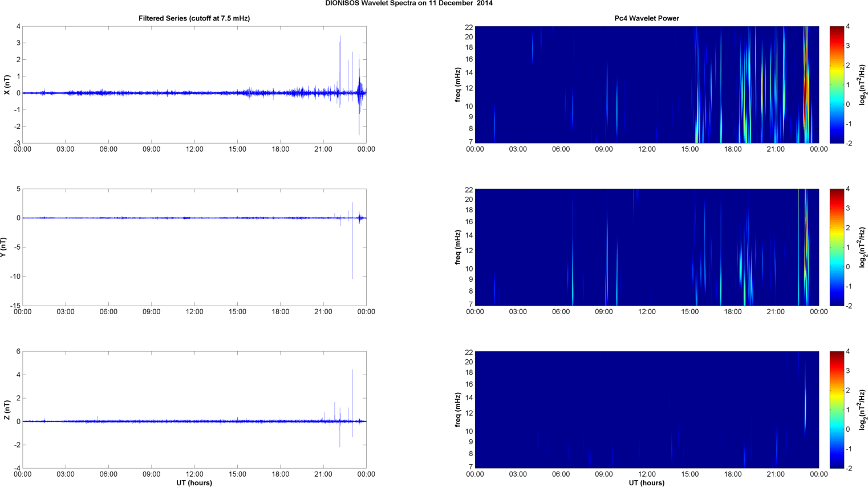Select the 'Filtered Series (cutoff at 7.5 mHz)' heading
The height and width of the screenshot is (487, 868).
click(194, 18)
